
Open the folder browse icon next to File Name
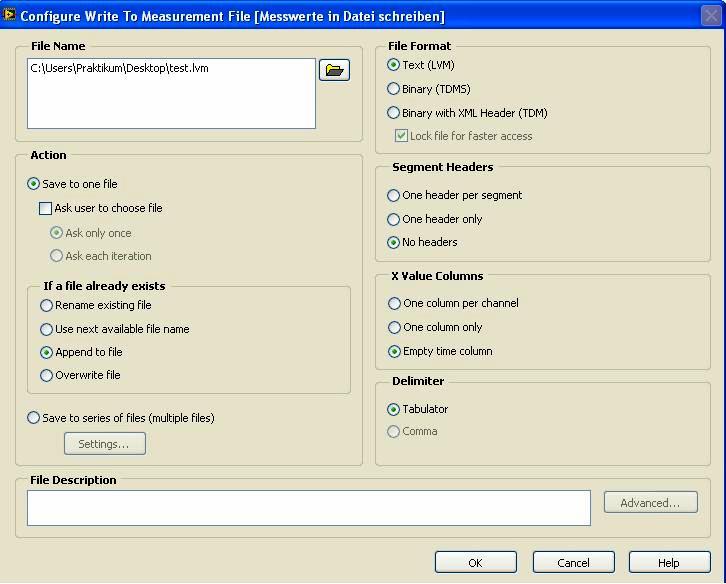tap(334, 70)
